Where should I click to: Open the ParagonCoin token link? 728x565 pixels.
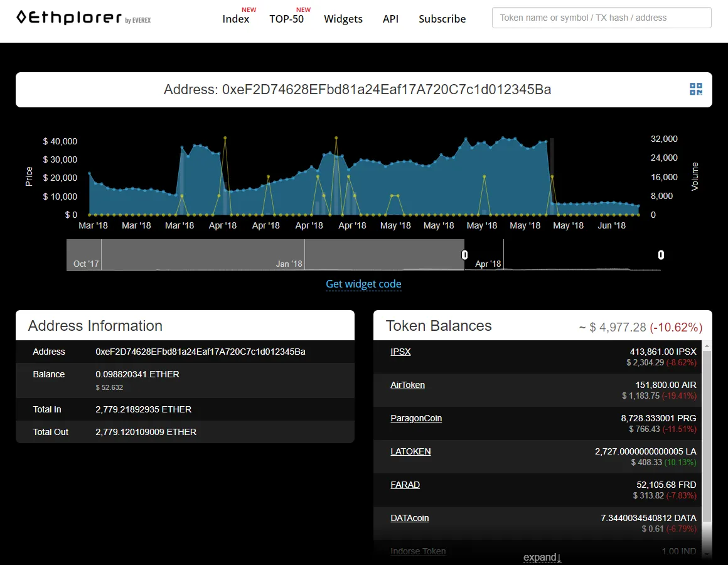point(416,418)
